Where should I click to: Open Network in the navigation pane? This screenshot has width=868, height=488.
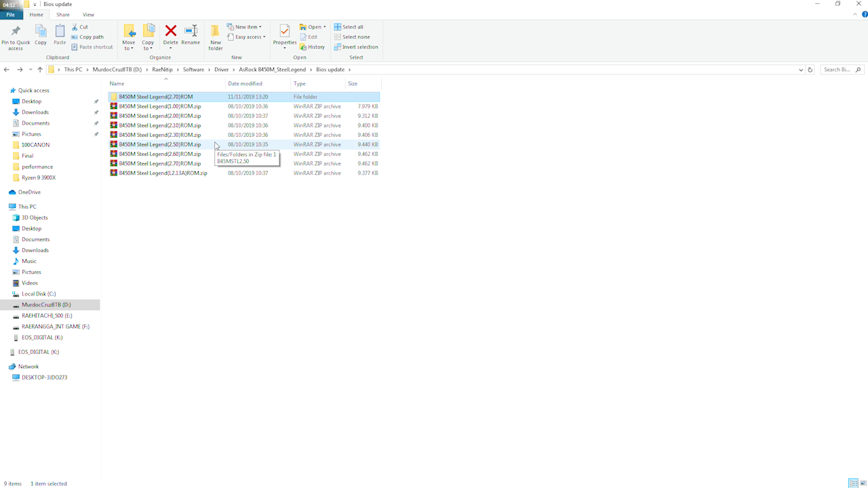28,366
